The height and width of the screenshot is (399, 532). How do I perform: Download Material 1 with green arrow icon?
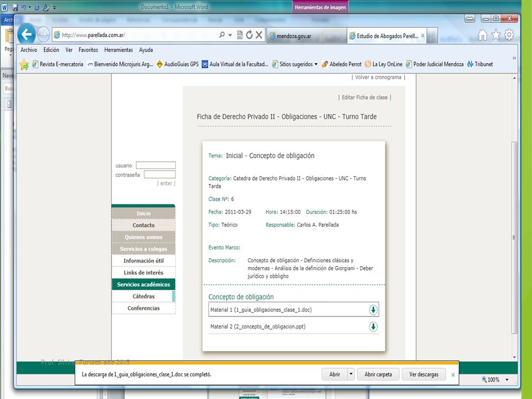click(373, 309)
